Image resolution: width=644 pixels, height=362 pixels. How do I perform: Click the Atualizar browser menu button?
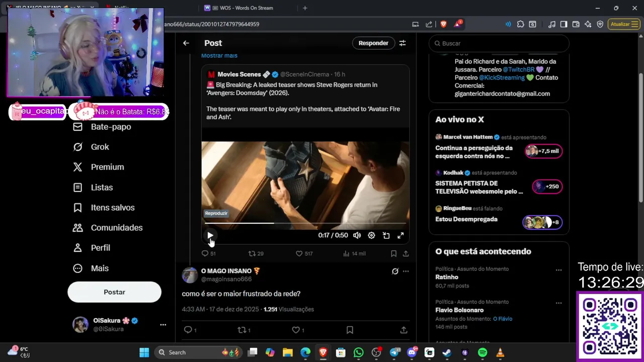point(624,24)
